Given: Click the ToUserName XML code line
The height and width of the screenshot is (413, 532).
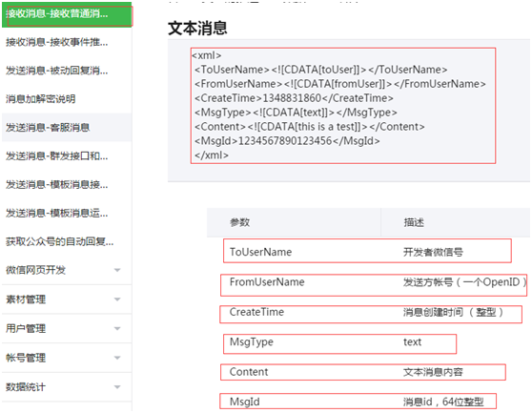Looking at the screenshot, I should click(x=321, y=70).
